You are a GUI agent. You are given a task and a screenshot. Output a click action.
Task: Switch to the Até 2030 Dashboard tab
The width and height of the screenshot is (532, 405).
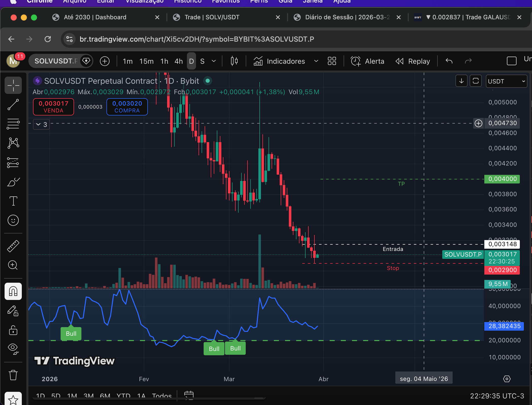[95, 17]
